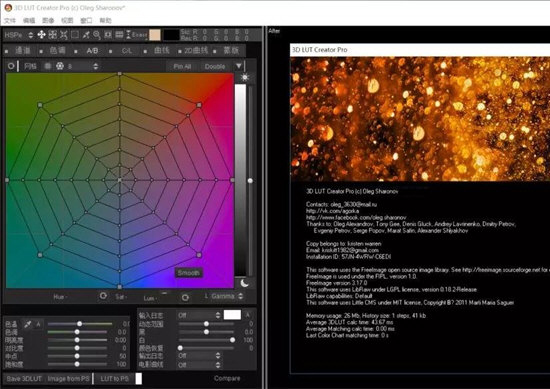Screen dimensions: 550x389
Task: Click the white box beside LUT to PS
Action: [139, 378]
